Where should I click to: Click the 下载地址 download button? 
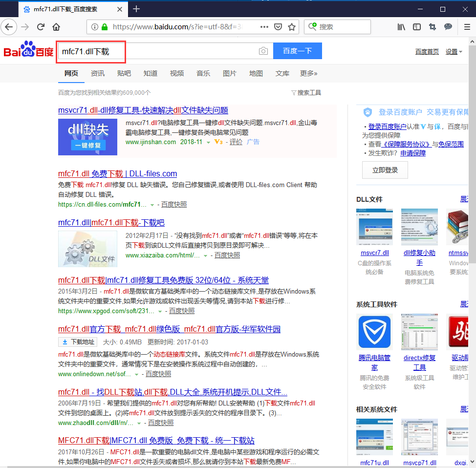(x=78, y=342)
